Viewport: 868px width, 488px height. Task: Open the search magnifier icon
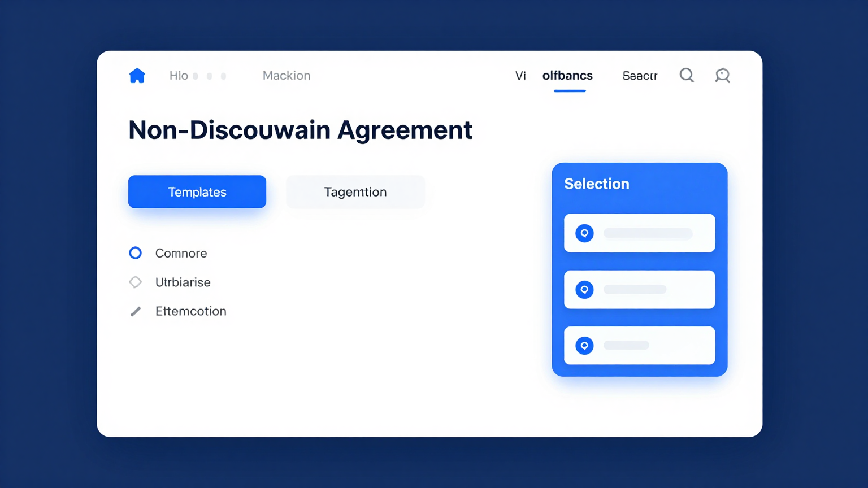click(687, 75)
